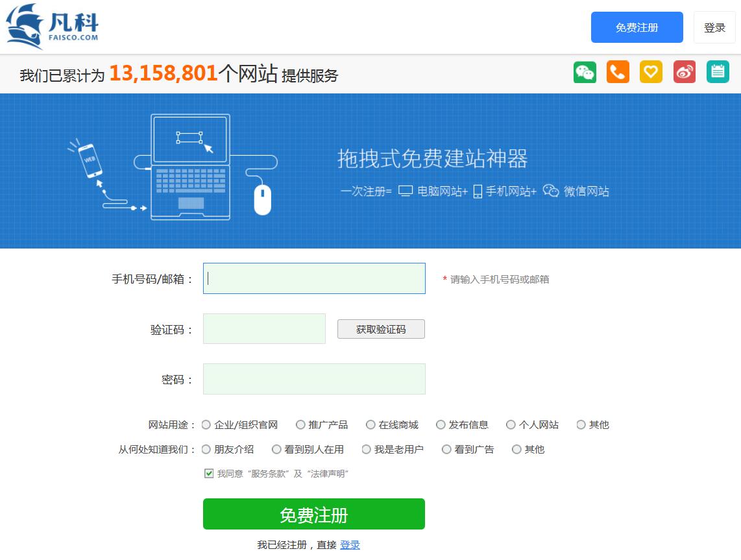Select 企业/组织官网 as website purpose
This screenshot has height=560, width=741.
tap(206, 424)
